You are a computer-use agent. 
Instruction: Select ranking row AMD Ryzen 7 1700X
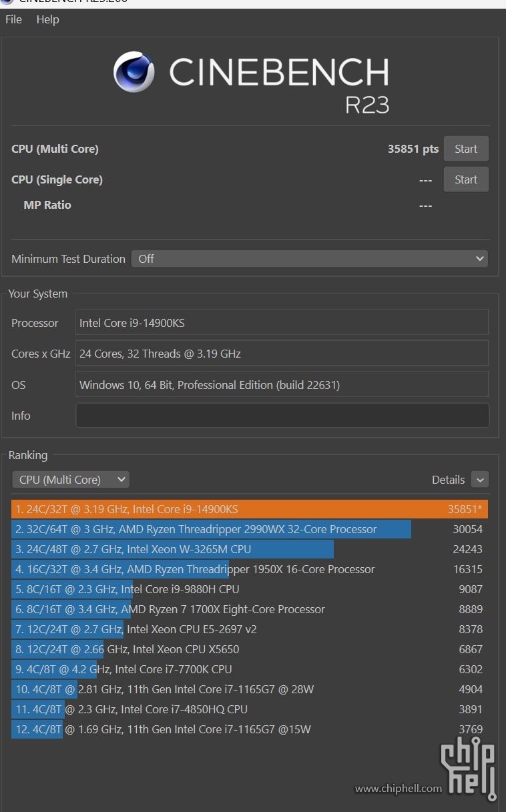[250, 609]
